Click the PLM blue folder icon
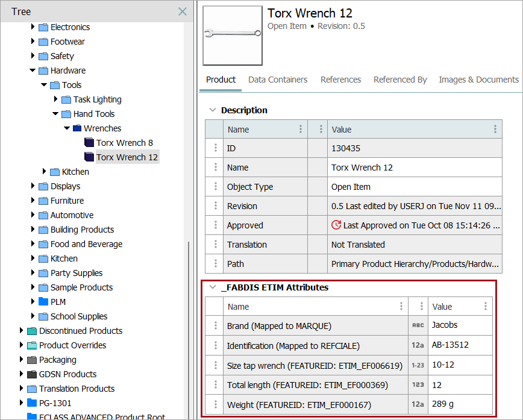This screenshot has height=420, width=523. click(43, 301)
